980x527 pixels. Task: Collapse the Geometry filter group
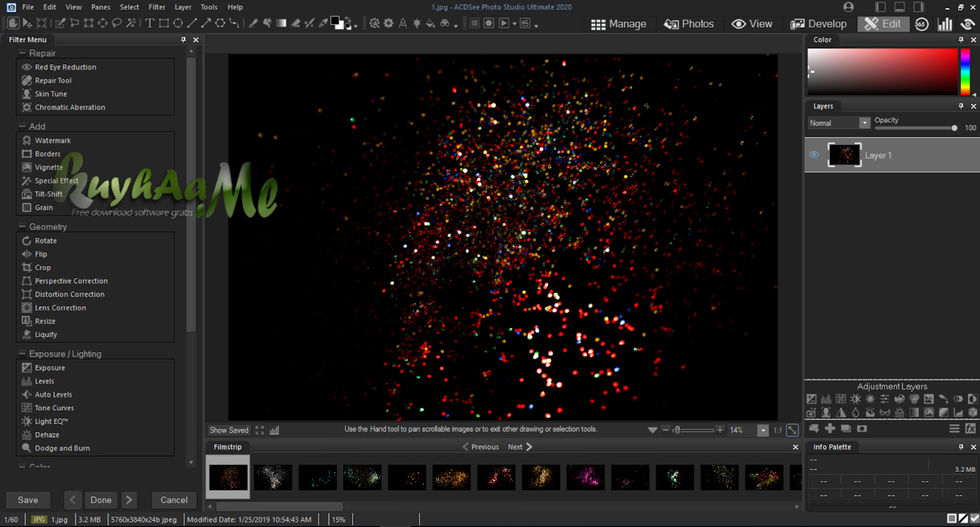coord(22,226)
